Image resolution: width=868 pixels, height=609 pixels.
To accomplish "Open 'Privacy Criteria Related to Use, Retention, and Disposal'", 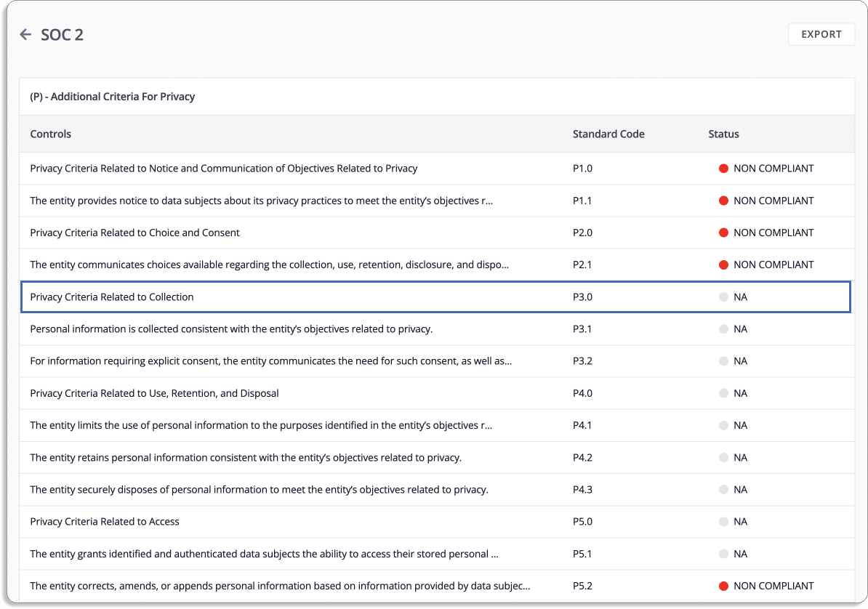I will pos(154,393).
